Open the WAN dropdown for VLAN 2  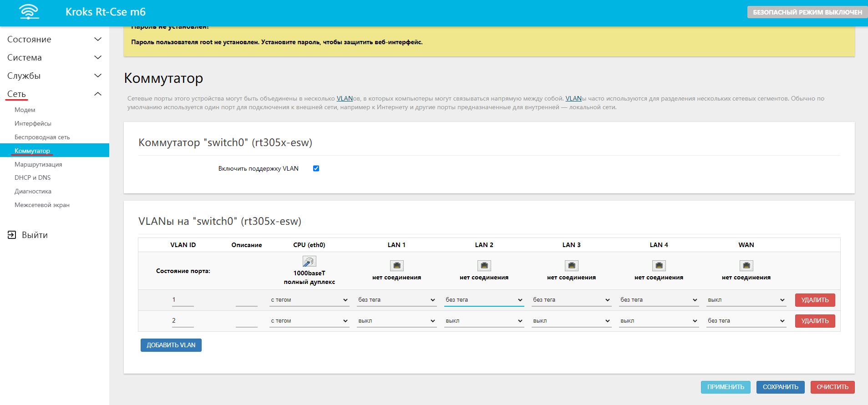click(746, 321)
